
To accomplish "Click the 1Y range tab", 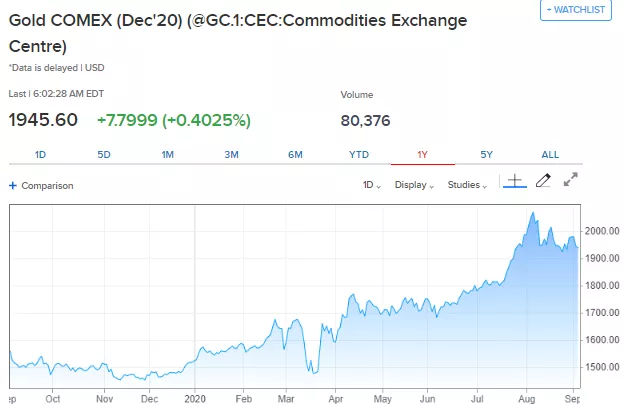I will coord(422,155).
